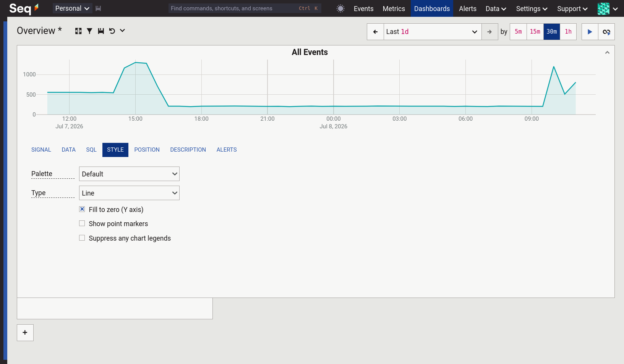Save the Overview dashboard
The width and height of the screenshot is (624, 364).
coord(101,31)
